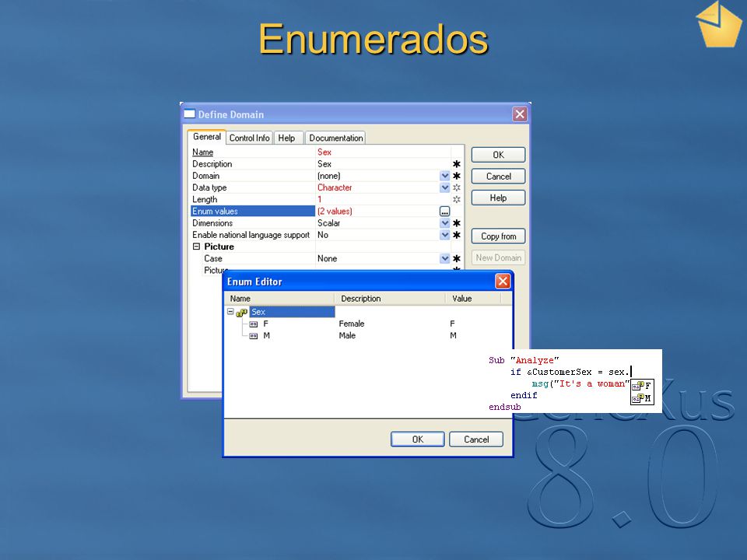Click the Dimensions property label

(x=212, y=223)
